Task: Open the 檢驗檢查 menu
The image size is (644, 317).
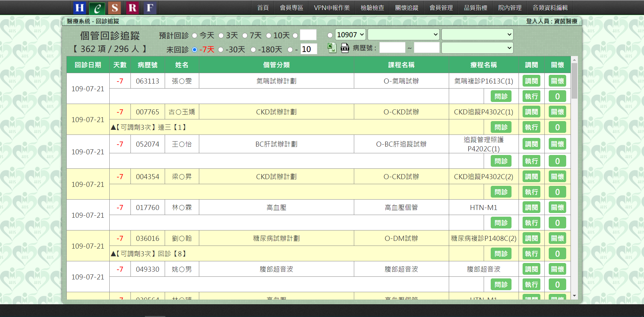Action: 372,8
